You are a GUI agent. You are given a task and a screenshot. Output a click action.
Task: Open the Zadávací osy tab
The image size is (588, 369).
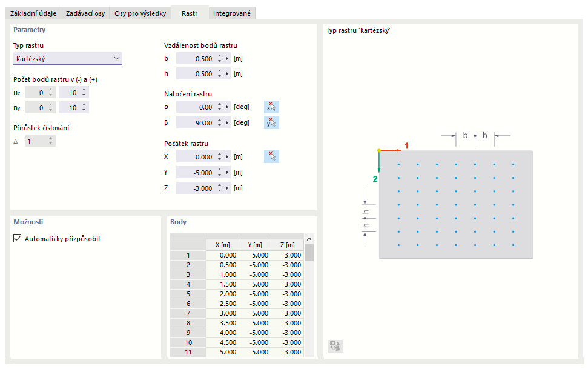pos(85,13)
